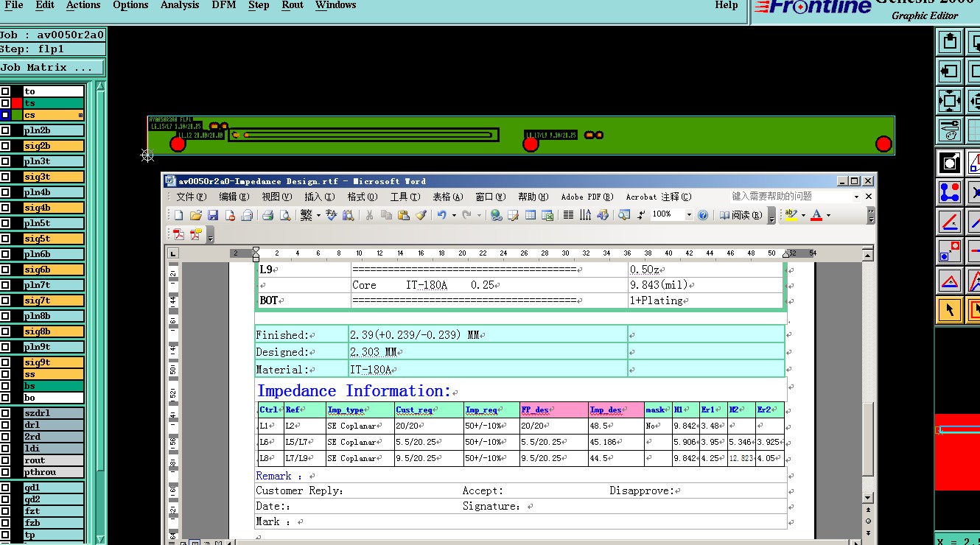The width and height of the screenshot is (980, 545).
Task: Open the help question box dropdown arrow
Action: click(856, 197)
